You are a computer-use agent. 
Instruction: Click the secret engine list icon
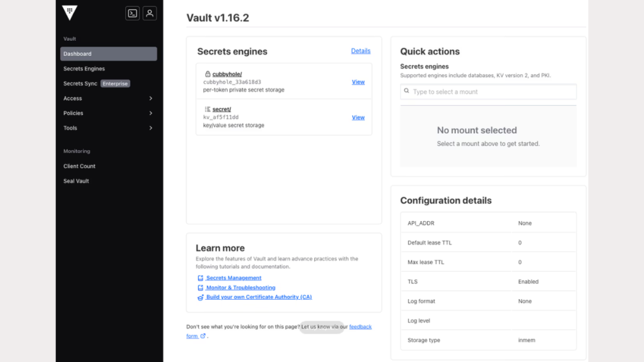click(x=208, y=109)
